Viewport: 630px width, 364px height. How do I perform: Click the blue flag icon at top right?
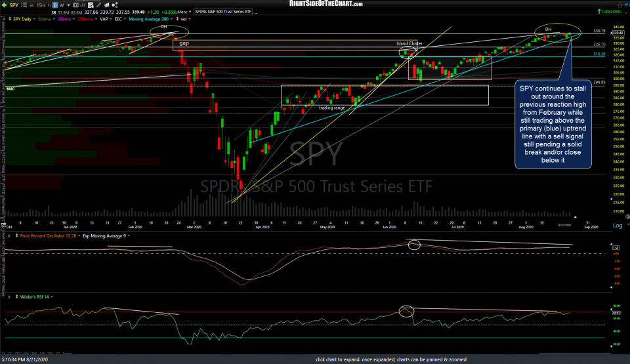coord(626,5)
